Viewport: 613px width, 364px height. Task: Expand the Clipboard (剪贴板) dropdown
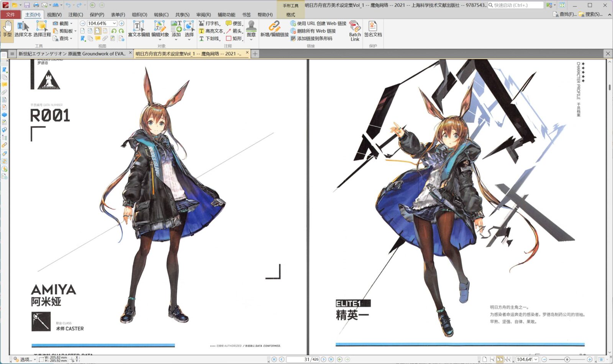point(75,31)
